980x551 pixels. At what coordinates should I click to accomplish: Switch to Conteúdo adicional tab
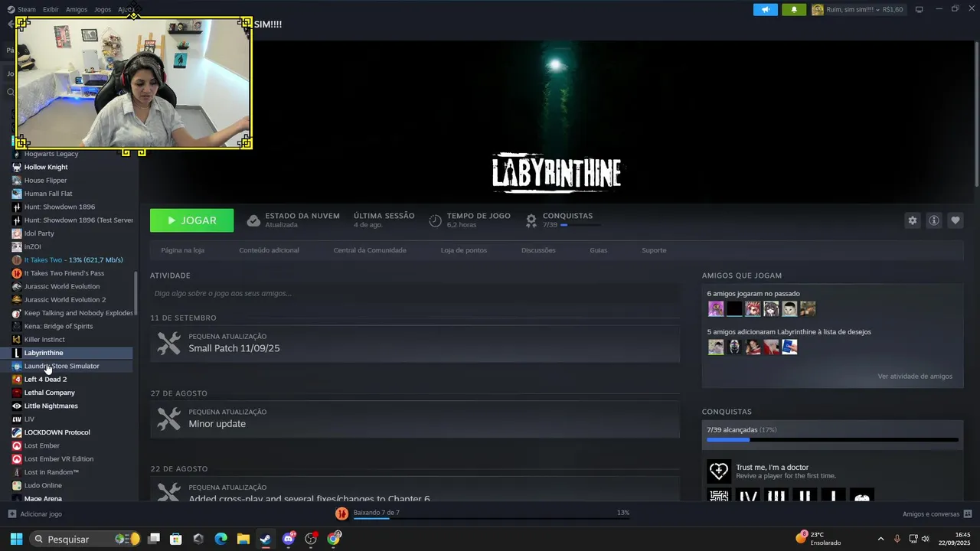269,250
